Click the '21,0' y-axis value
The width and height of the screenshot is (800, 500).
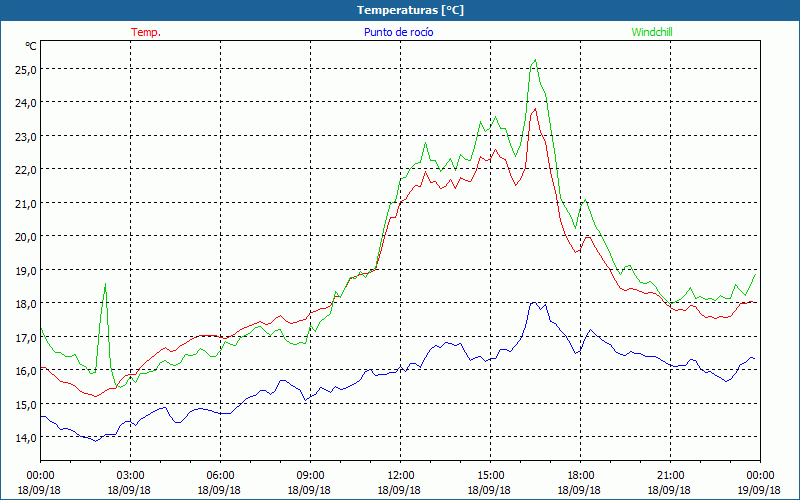pyautogui.click(x=27, y=203)
